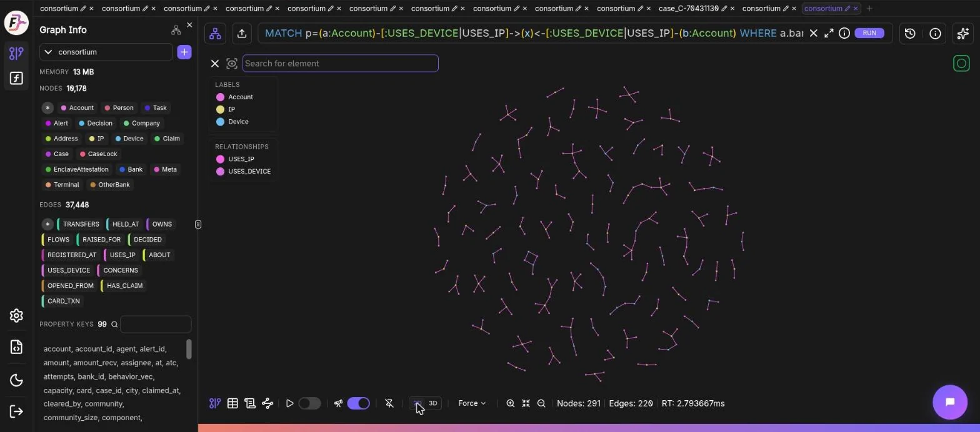The width and height of the screenshot is (980, 432).
Task: Click the OtherBank label chip
Action: [110, 185]
